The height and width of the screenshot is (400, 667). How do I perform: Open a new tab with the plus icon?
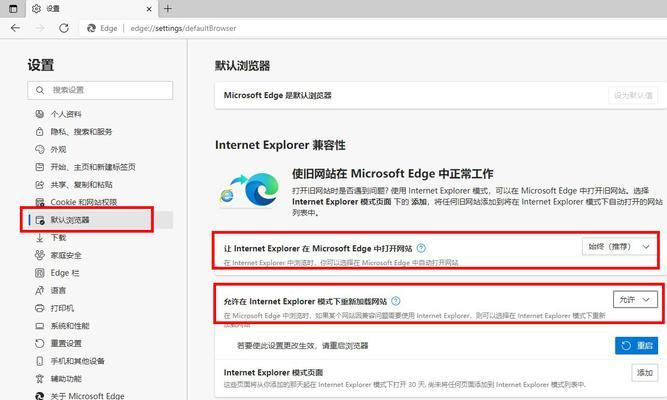pos(168,9)
